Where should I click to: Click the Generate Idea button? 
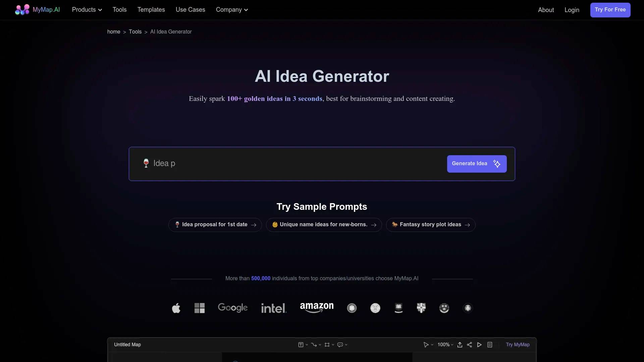(476, 164)
